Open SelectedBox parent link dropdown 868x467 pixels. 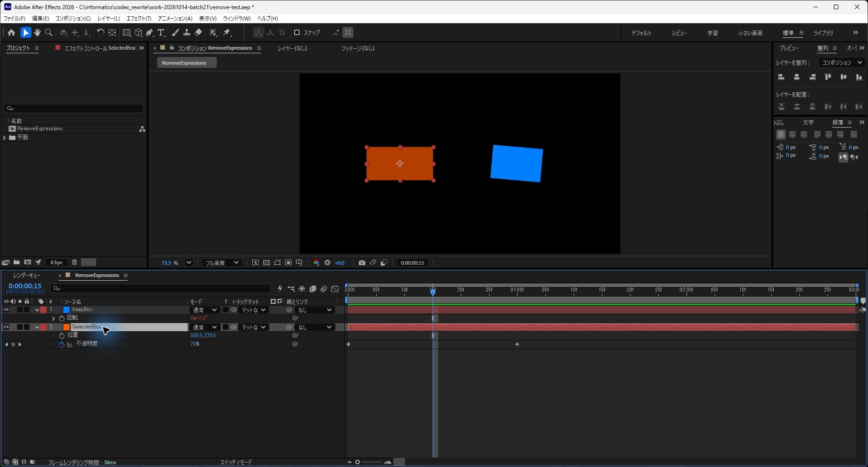coord(315,327)
